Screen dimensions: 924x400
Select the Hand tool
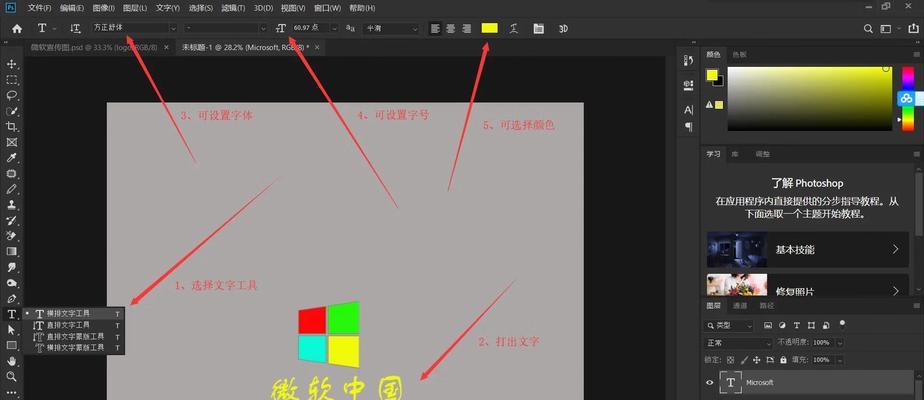coord(11,361)
